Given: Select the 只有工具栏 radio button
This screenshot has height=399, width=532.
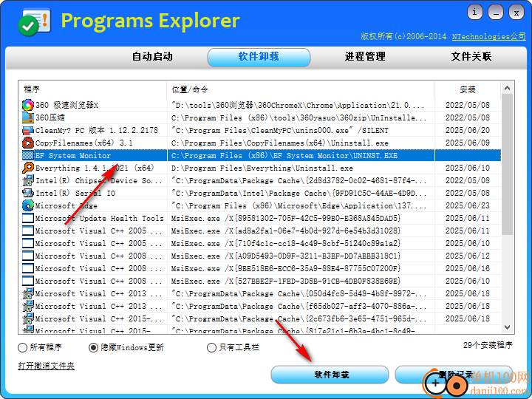Looking at the screenshot, I should [x=211, y=347].
